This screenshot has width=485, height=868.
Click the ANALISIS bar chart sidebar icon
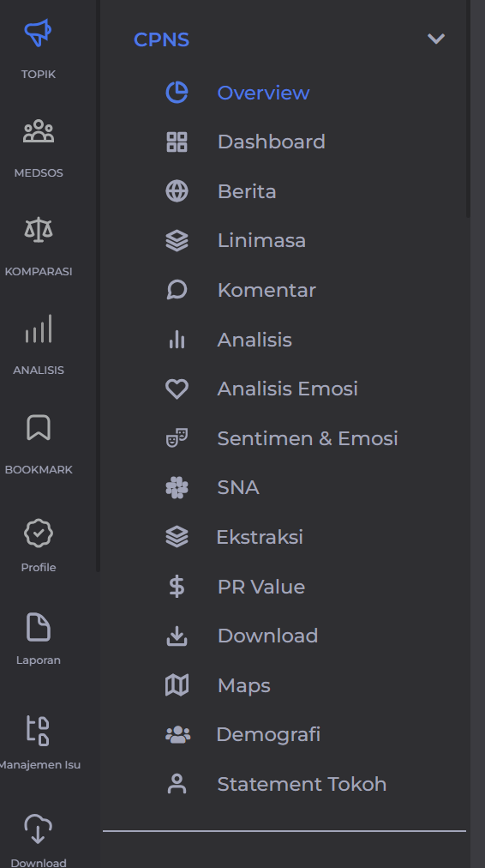39,329
